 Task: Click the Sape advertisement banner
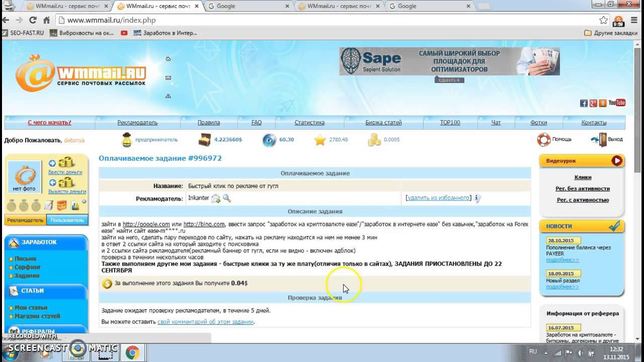(x=449, y=61)
